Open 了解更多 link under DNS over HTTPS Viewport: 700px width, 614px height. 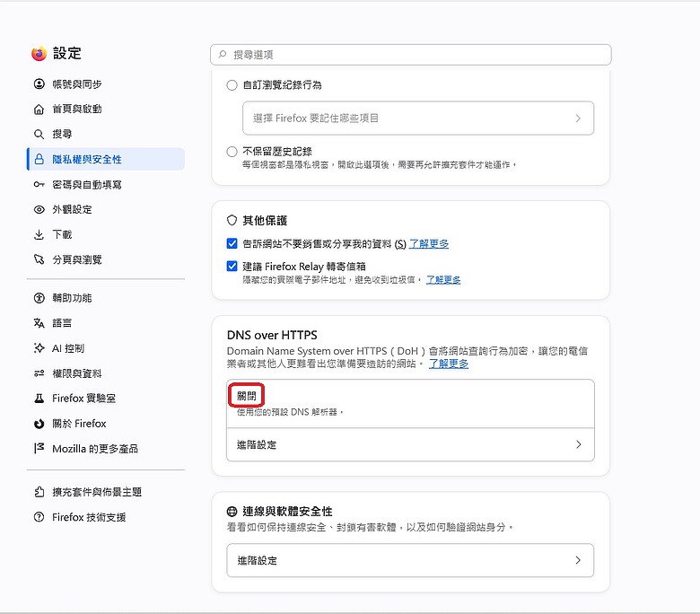pos(449,364)
